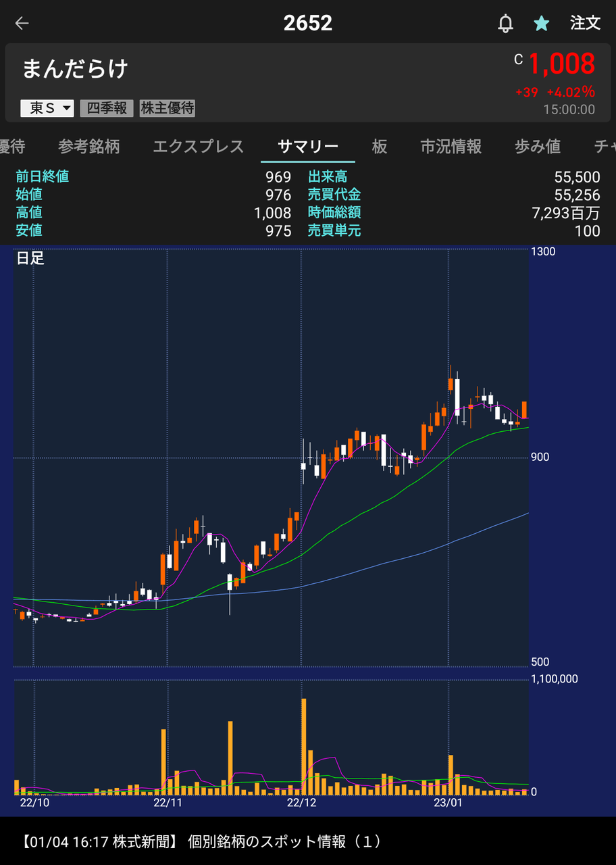
Task: Open the 株主優待 badge
Action: 167,108
